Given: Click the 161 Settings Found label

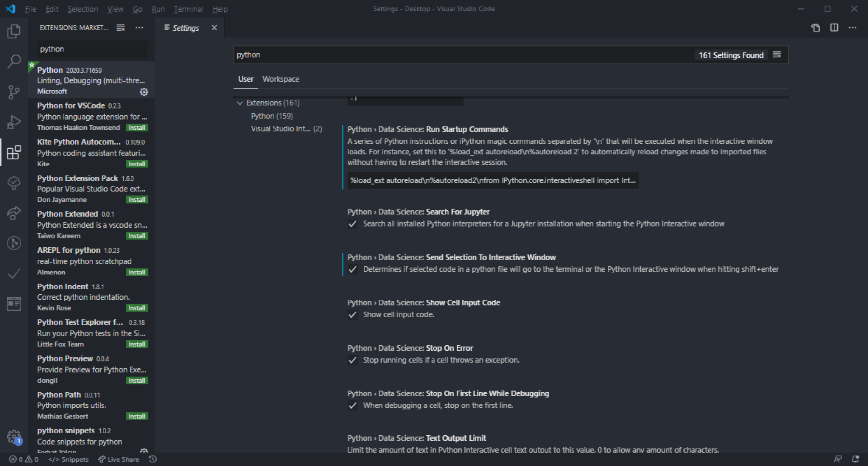Looking at the screenshot, I should click(x=731, y=55).
